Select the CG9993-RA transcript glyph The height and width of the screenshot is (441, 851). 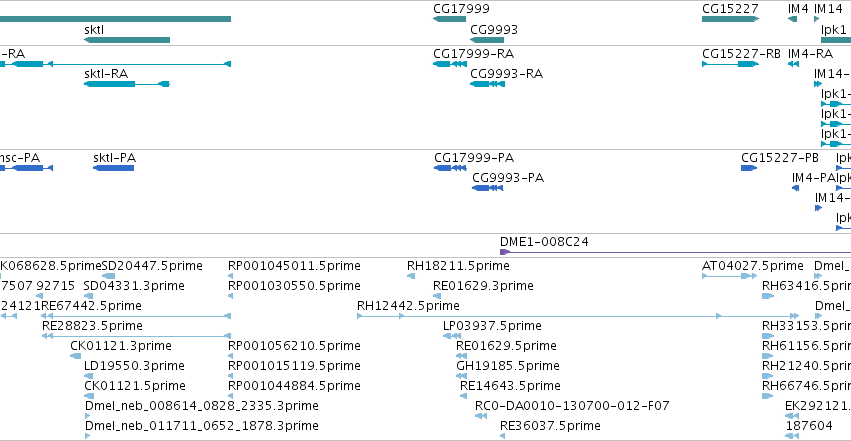487,84
